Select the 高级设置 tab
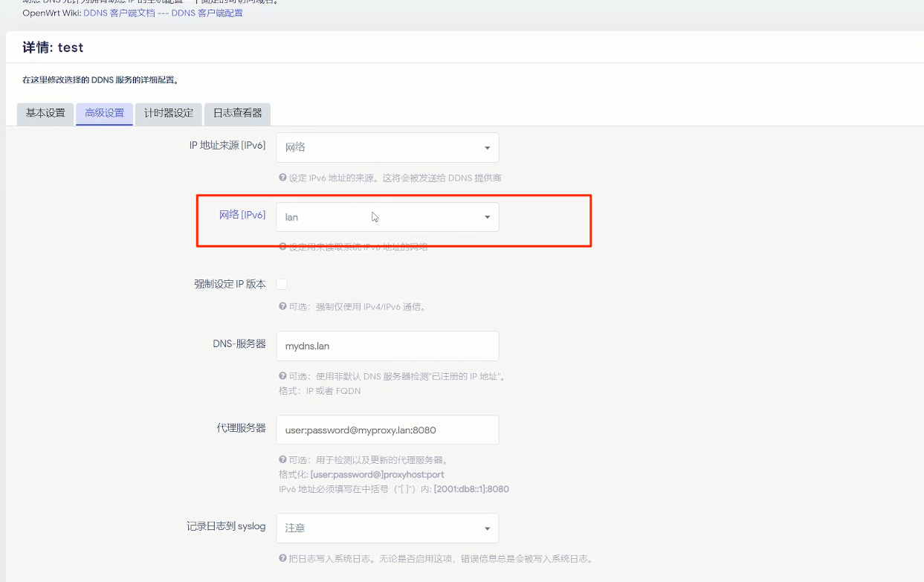The width and height of the screenshot is (924, 582). click(x=104, y=114)
